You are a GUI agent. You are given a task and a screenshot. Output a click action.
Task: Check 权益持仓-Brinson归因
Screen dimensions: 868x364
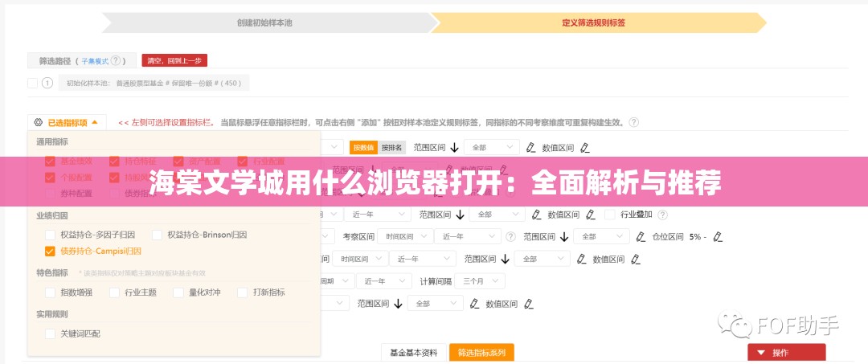pyautogui.click(x=158, y=235)
